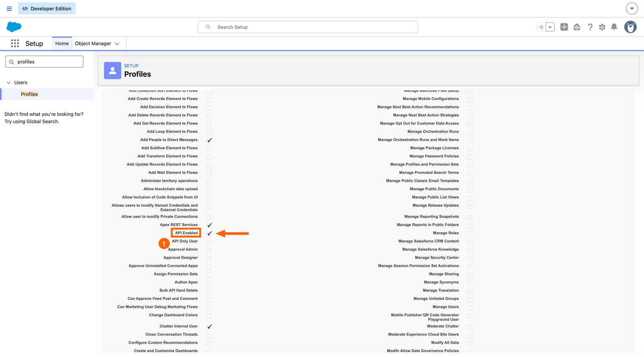The width and height of the screenshot is (644, 357).
Task: Collapse the Users tree section
Action: pyautogui.click(x=8, y=83)
